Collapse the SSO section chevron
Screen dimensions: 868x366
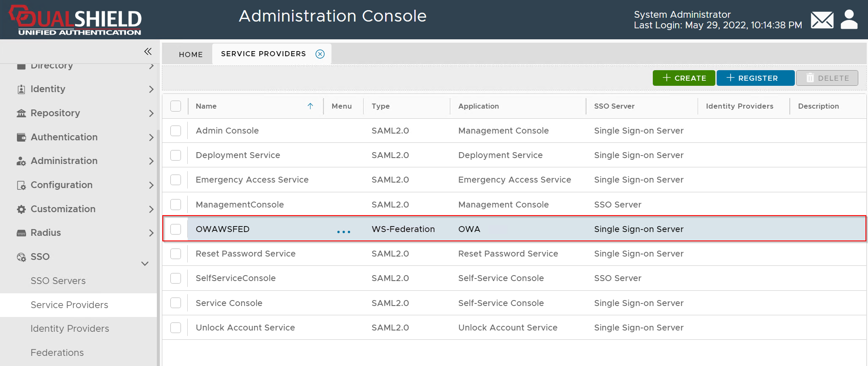coord(145,264)
